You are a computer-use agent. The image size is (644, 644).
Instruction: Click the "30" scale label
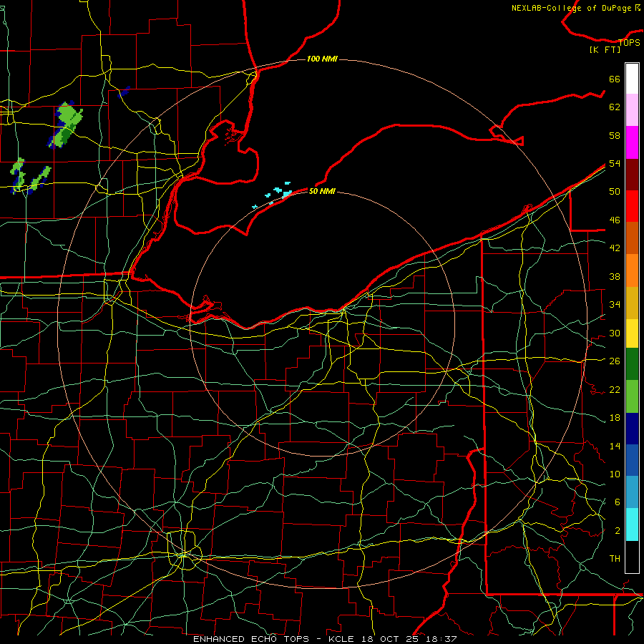coord(615,333)
